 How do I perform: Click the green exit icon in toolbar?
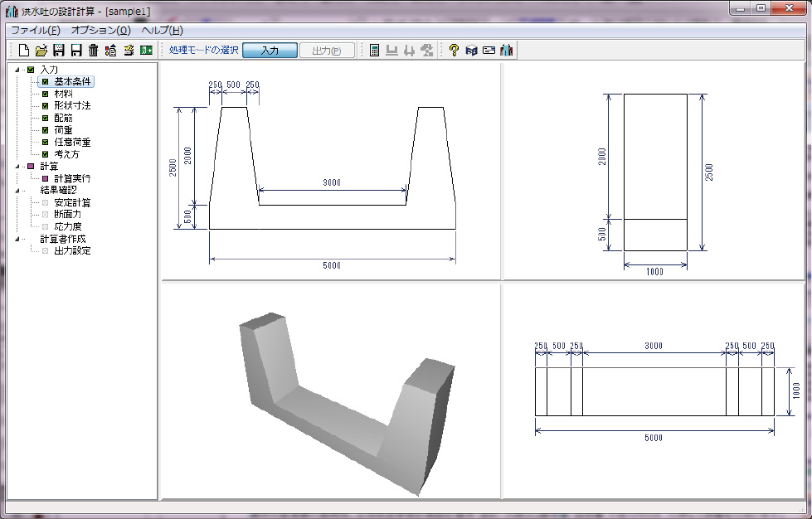point(147,51)
